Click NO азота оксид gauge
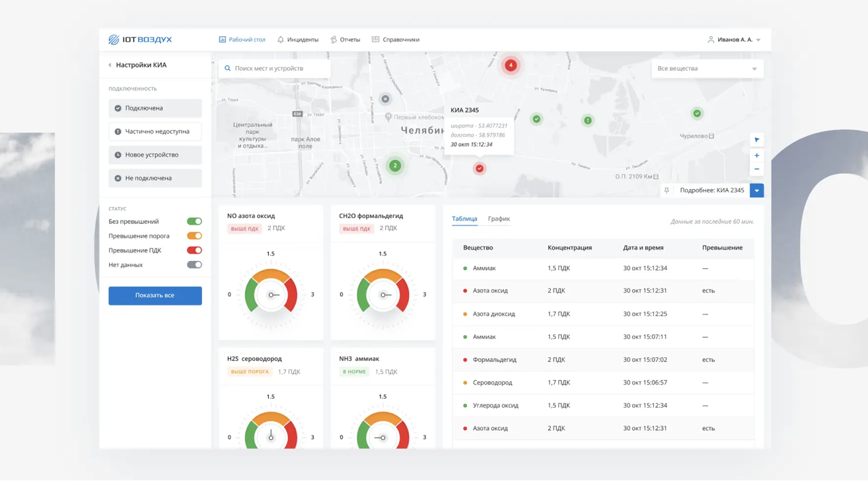 [271, 294]
